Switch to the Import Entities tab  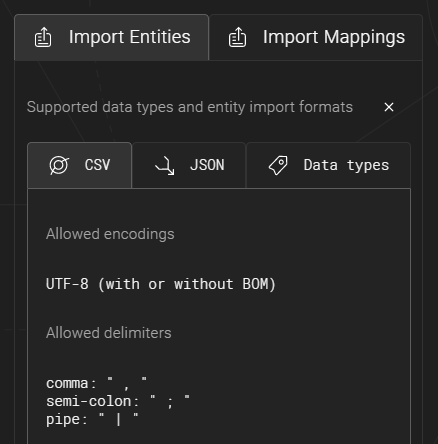pos(112,37)
